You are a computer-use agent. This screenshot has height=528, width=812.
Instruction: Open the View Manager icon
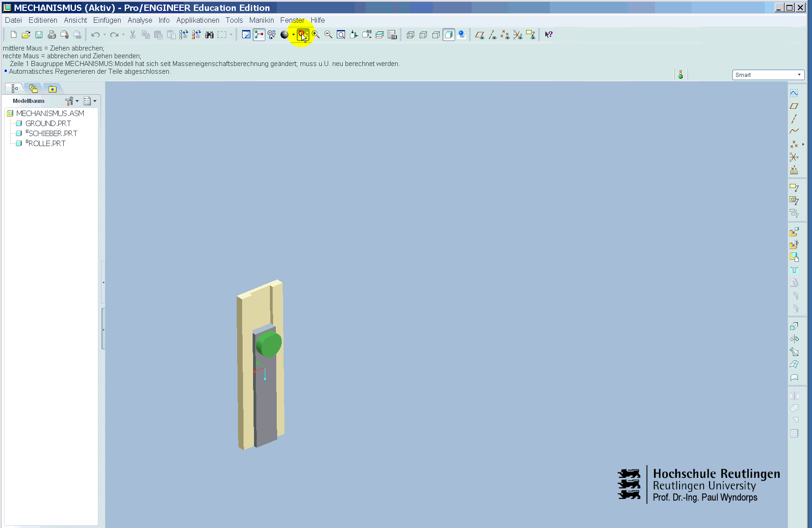point(392,35)
